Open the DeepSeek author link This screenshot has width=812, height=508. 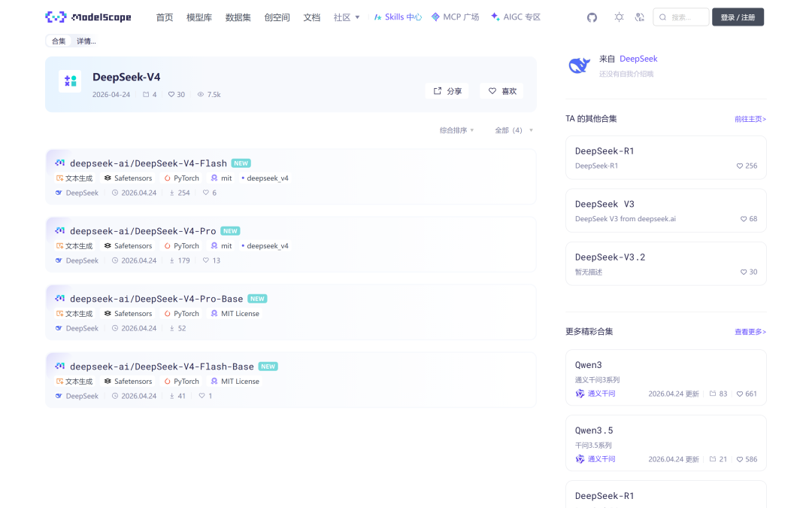click(638, 59)
